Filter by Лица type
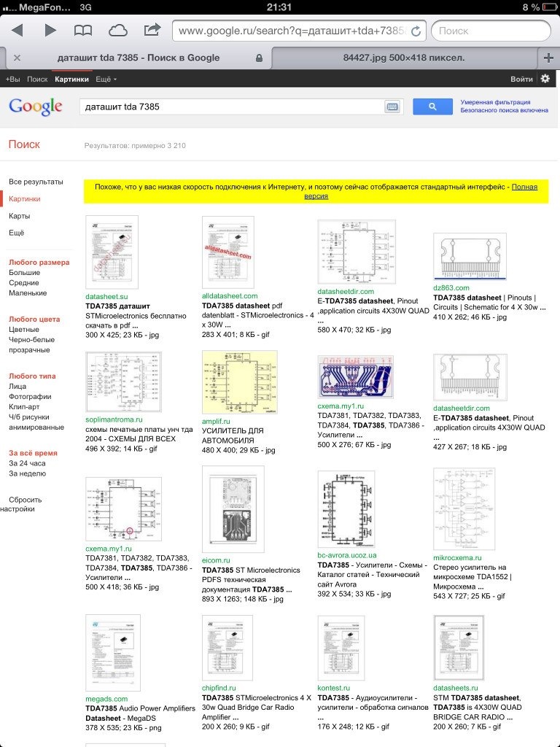Screen dimensions: 560x747 (17, 387)
